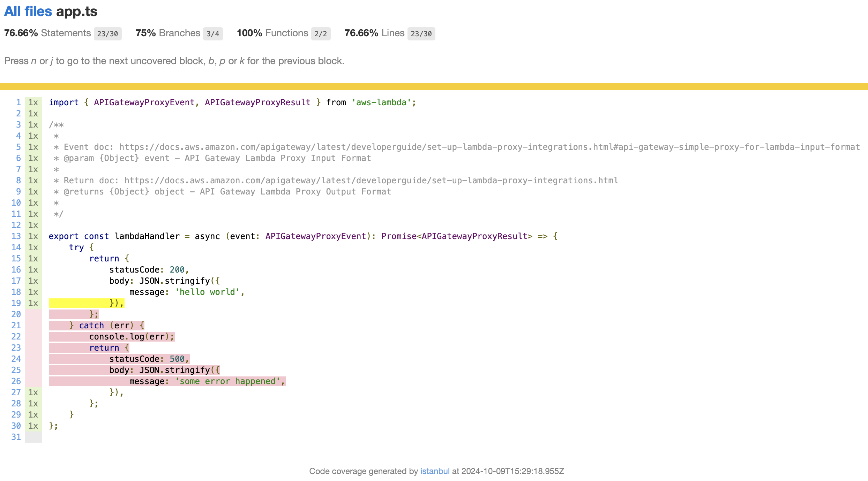Click the Return doc URL comment line
Screen dimensions: 868x481
336,181
